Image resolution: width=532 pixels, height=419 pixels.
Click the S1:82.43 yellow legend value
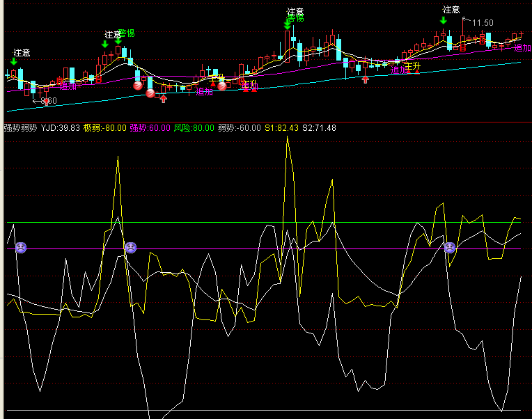click(281, 128)
